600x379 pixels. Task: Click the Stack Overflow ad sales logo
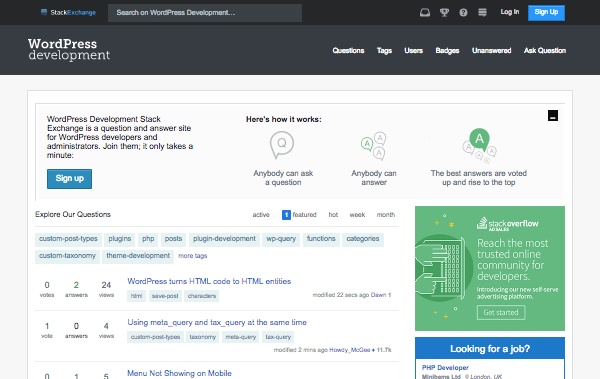tap(508, 224)
